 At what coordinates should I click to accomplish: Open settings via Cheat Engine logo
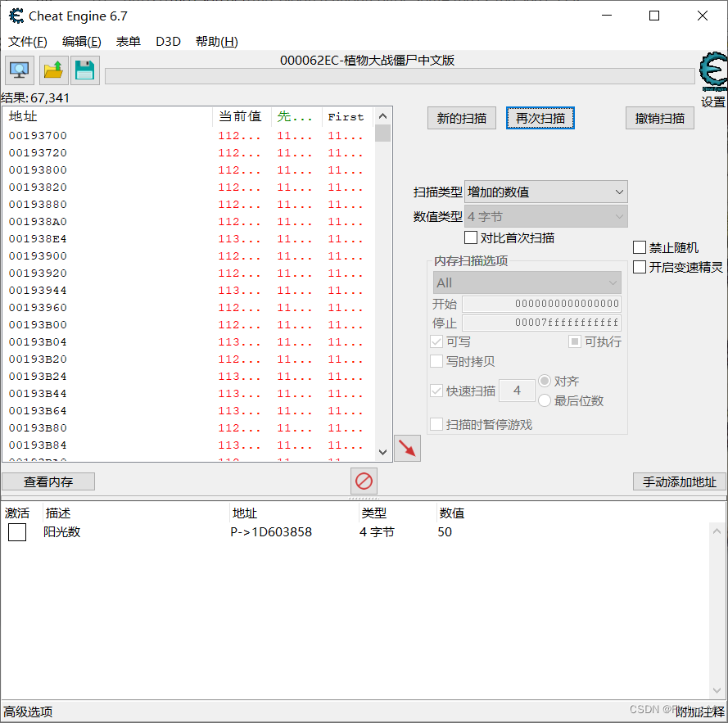tap(713, 71)
